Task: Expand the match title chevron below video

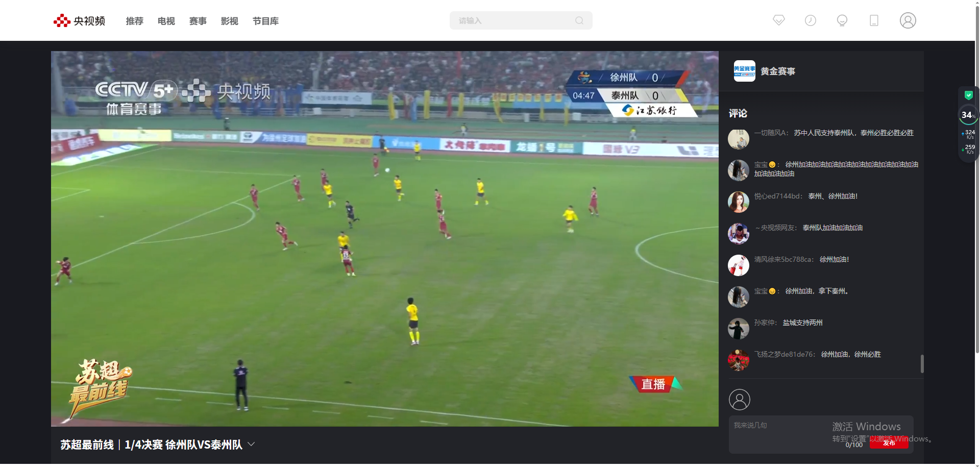Action: 251,445
